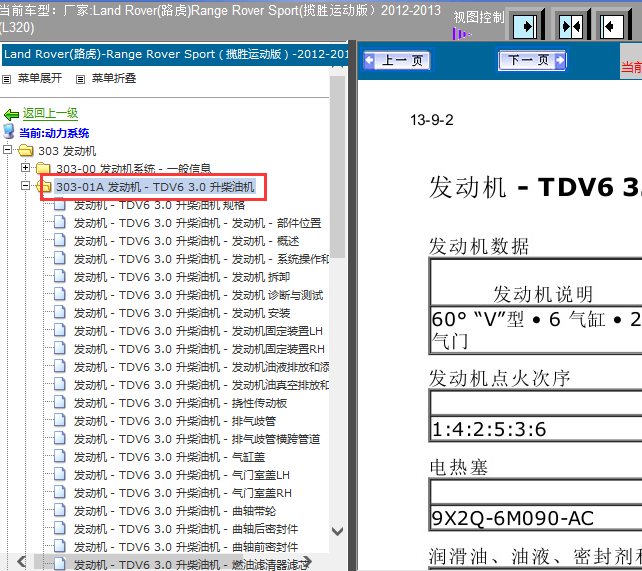Image resolution: width=642 pixels, height=571 pixels.
Task: Open 发动机 拆卸 document
Action: (182, 277)
